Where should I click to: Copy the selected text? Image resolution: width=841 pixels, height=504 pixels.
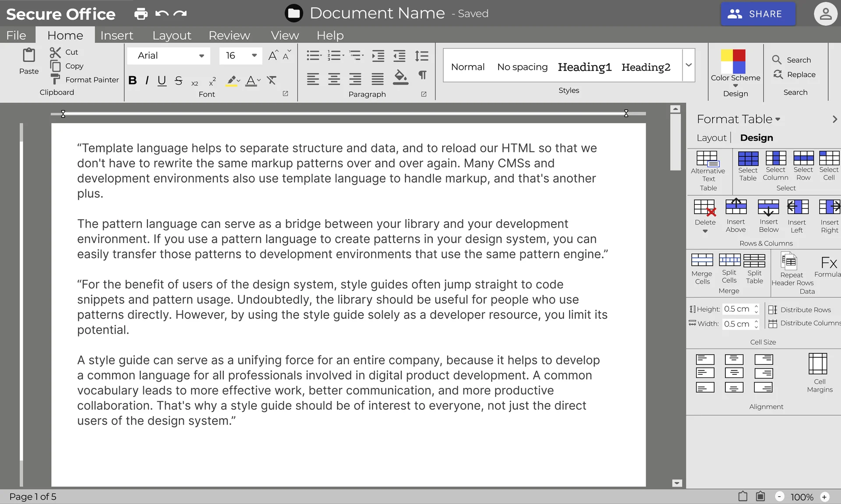pyautogui.click(x=67, y=66)
